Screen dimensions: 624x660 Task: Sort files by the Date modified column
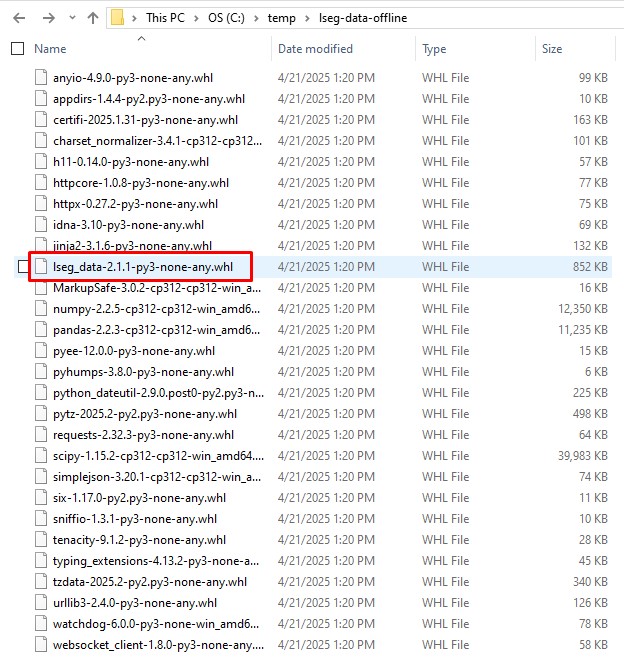(315, 49)
